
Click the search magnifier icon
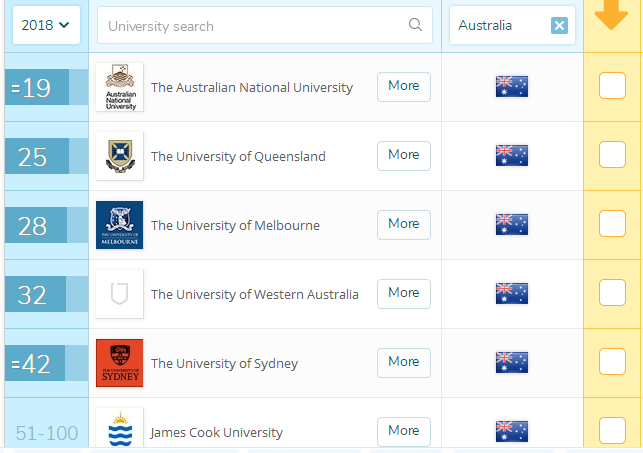(x=416, y=25)
